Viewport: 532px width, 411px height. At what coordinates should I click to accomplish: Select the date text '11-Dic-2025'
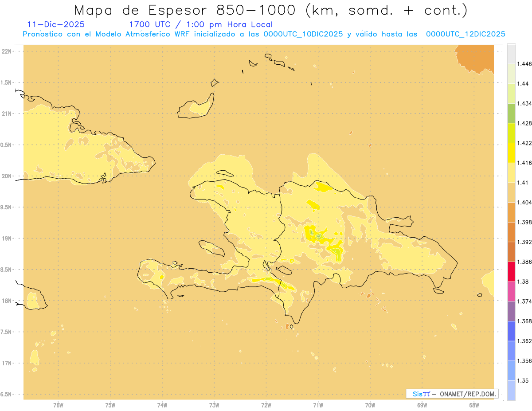click(56, 24)
